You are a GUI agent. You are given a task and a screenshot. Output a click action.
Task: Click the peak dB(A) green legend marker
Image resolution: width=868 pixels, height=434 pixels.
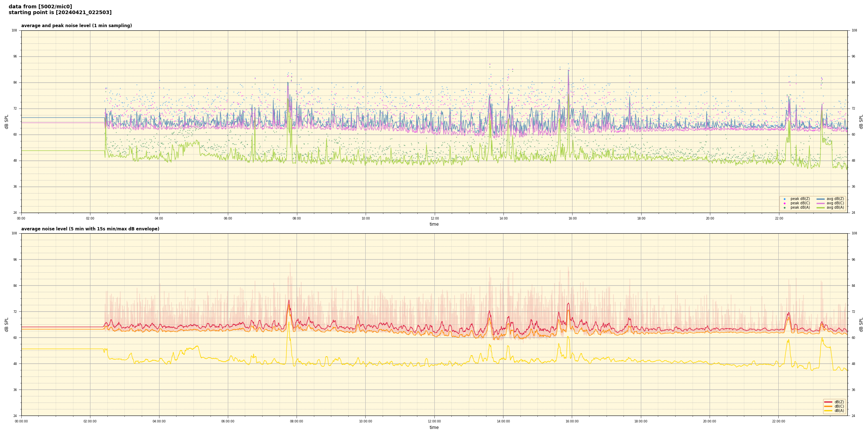pyautogui.click(x=784, y=208)
